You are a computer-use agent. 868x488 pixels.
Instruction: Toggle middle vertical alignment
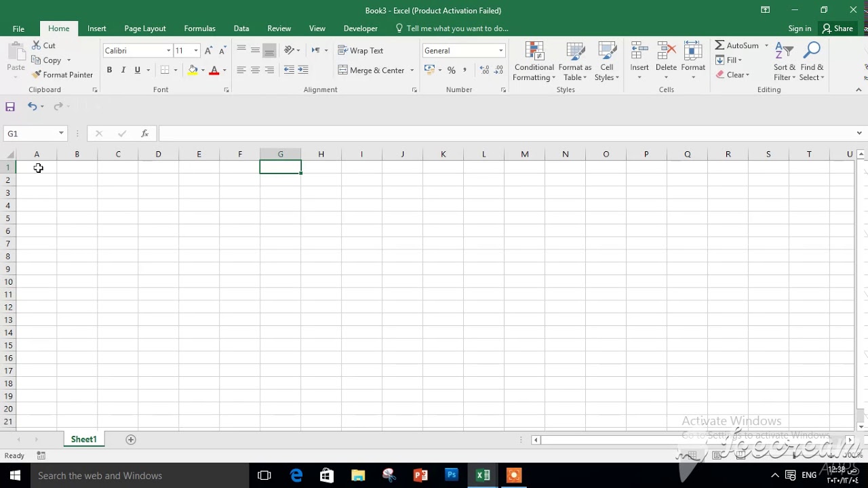click(x=255, y=50)
